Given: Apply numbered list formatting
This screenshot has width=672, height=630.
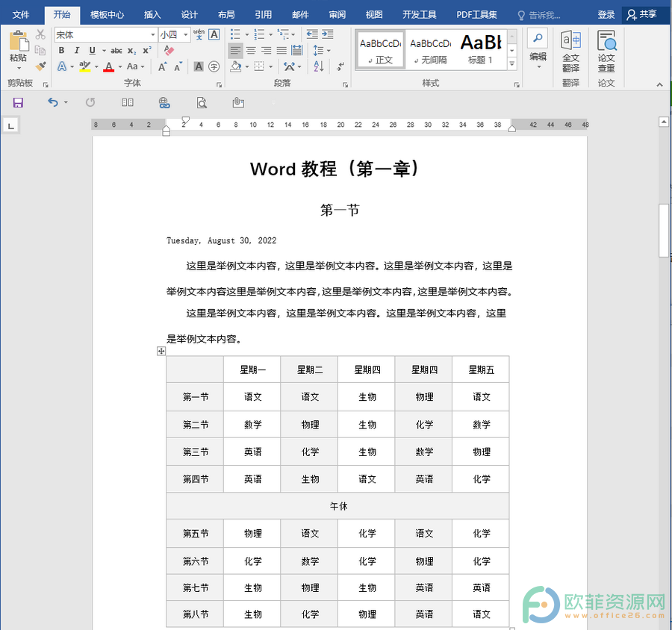Looking at the screenshot, I should point(259,34).
